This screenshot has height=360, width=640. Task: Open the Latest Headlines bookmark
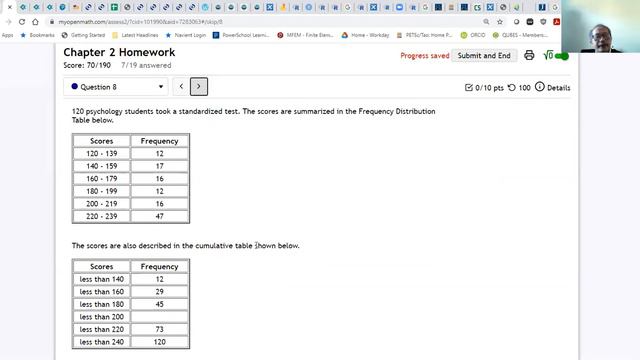[135, 35]
